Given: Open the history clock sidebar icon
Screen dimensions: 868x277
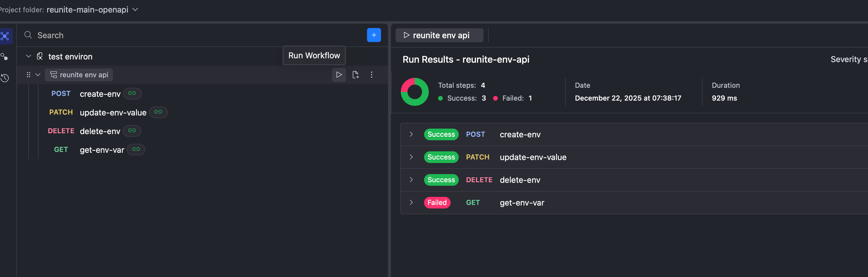Looking at the screenshot, I should pyautogui.click(x=5, y=78).
